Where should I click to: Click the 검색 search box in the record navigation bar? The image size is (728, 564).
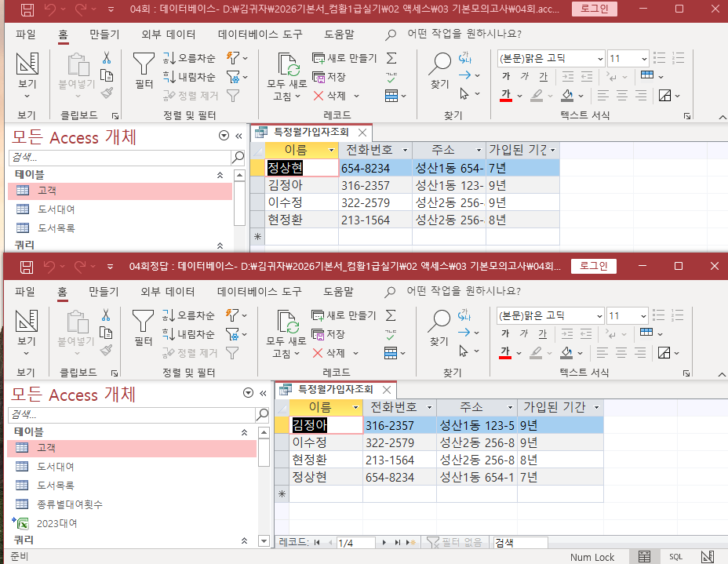[x=518, y=542]
